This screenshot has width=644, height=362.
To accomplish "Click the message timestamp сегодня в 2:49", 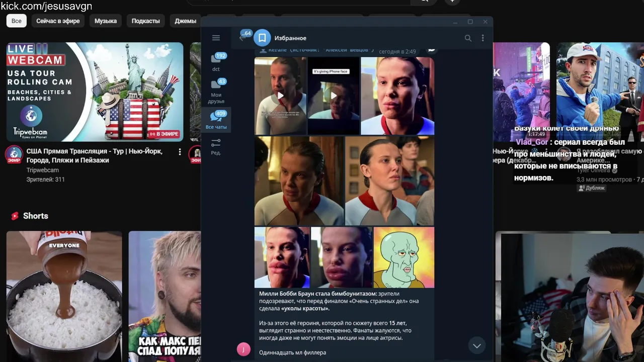I will pos(397,51).
